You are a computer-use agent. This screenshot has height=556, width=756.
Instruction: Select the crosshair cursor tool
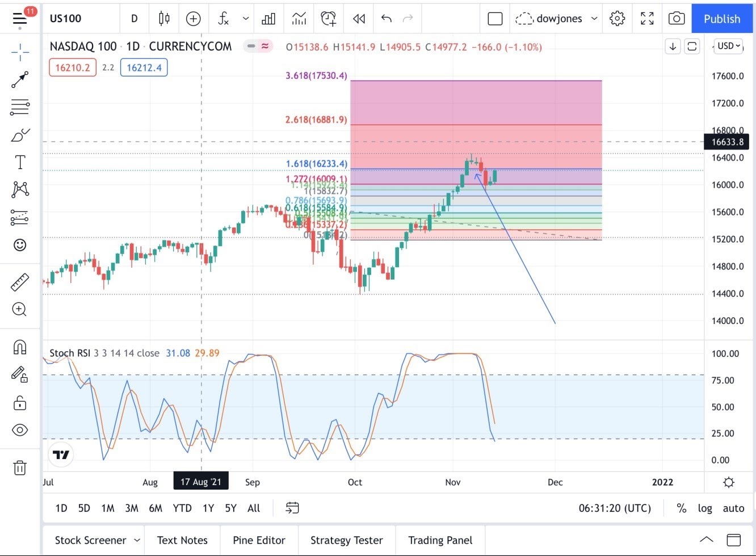(20, 52)
